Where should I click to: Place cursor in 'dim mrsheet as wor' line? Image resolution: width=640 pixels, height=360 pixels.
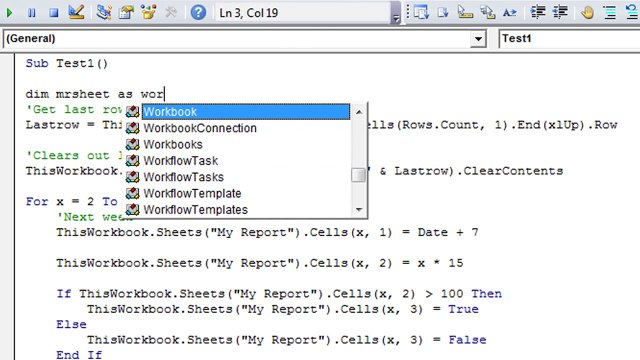(95, 94)
